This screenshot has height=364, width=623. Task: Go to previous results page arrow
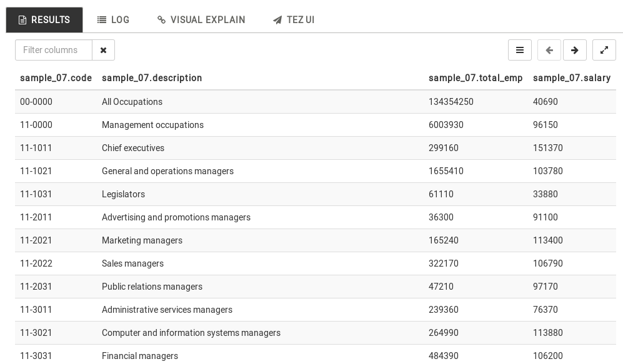pos(549,50)
